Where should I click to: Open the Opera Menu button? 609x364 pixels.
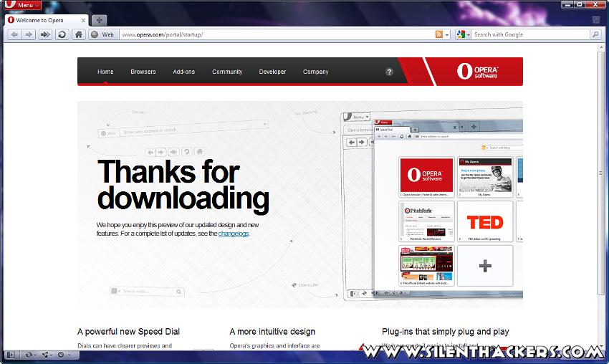pos(22,5)
